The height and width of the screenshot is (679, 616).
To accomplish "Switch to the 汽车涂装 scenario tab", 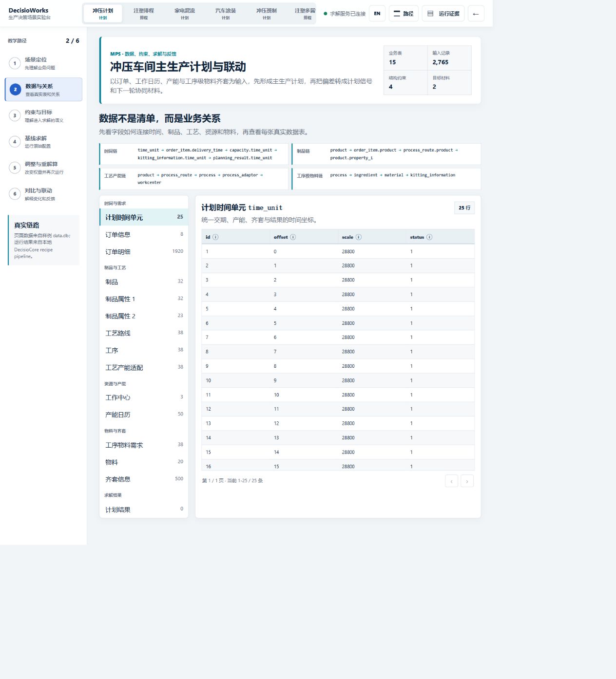I will point(226,14).
